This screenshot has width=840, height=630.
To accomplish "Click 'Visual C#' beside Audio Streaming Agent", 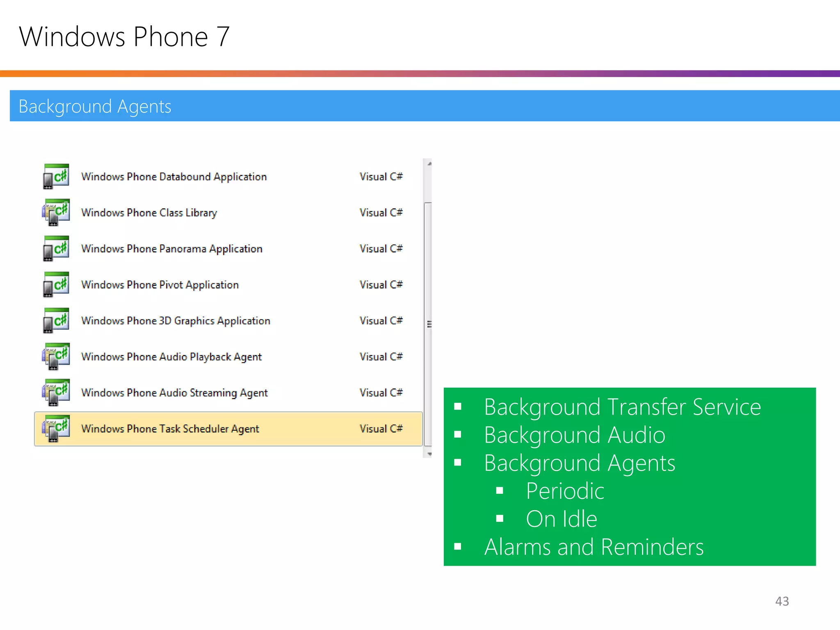I will point(381,393).
